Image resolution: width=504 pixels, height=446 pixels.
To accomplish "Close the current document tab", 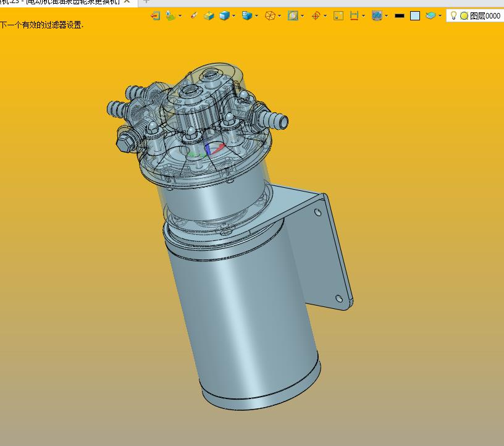I will (127, 2).
